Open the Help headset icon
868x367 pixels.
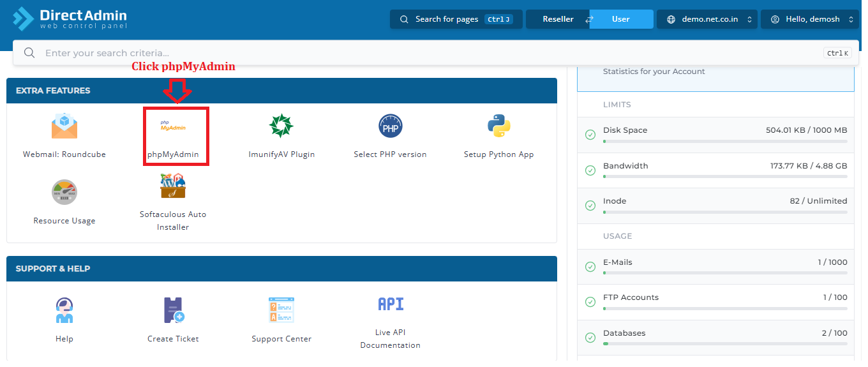click(x=64, y=310)
